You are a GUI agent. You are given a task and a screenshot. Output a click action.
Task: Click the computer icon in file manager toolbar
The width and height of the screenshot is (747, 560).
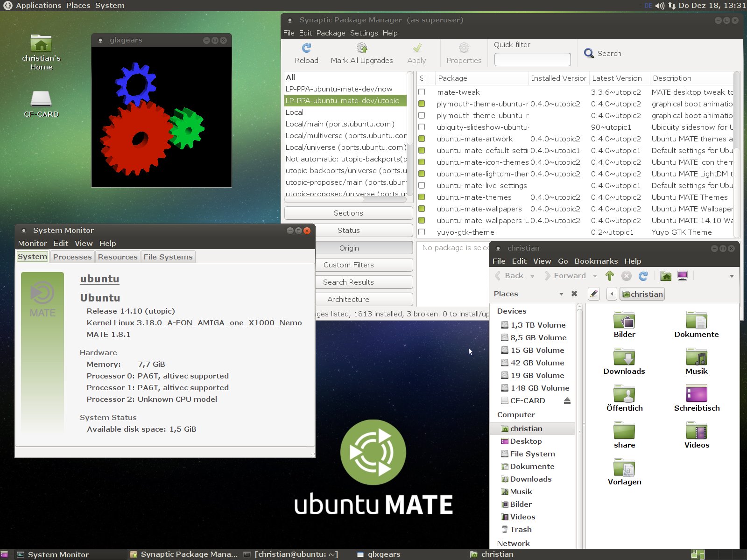tap(683, 276)
